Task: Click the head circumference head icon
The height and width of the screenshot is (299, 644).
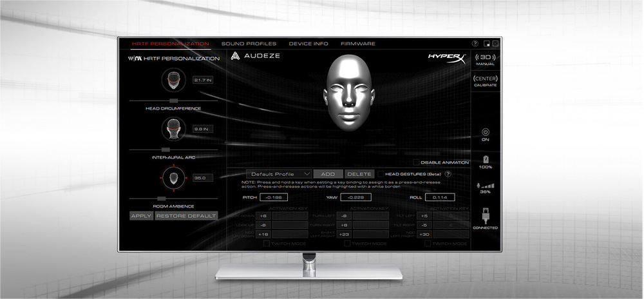Action: pyautogui.click(x=174, y=79)
